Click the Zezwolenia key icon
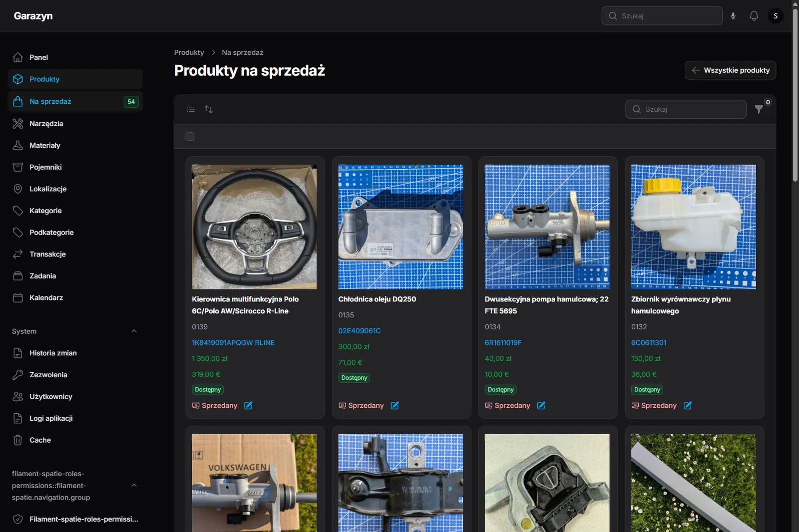 coord(18,375)
